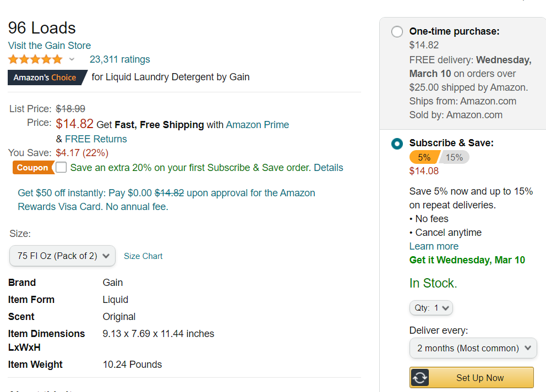This screenshot has width=546, height=392.
Task: Click the orange Coupon badge
Action: click(32, 168)
